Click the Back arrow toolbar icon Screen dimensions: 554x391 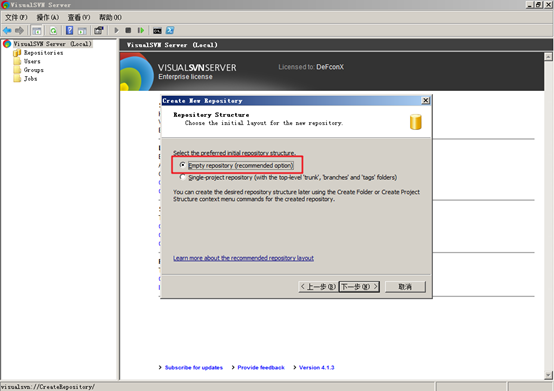coord(7,31)
